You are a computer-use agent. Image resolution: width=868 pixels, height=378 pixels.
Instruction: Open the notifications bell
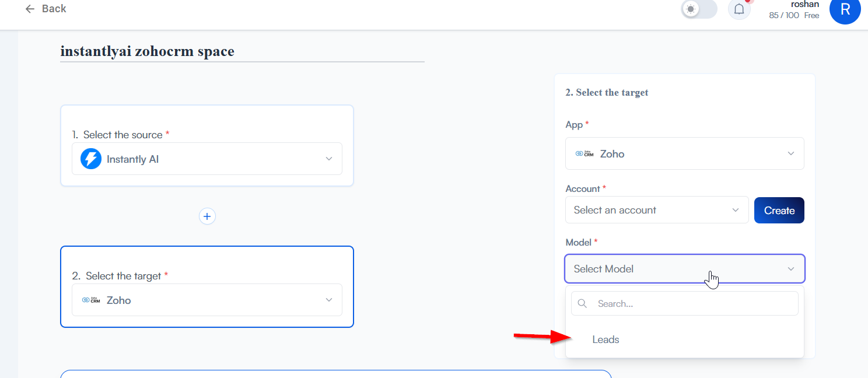click(x=739, y=9)
